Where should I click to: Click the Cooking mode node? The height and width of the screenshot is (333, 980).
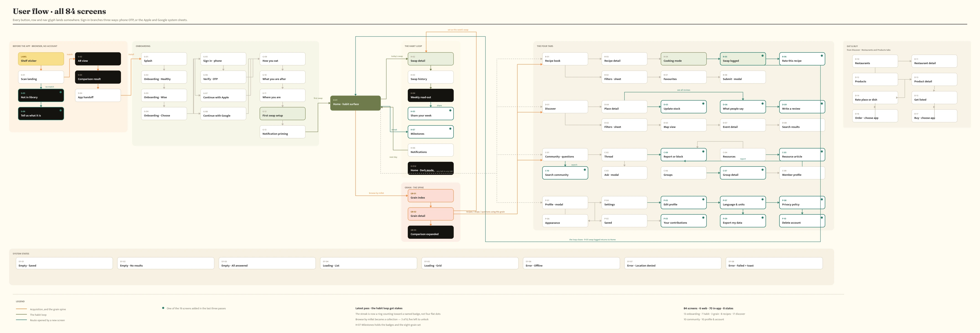point(684,59)
